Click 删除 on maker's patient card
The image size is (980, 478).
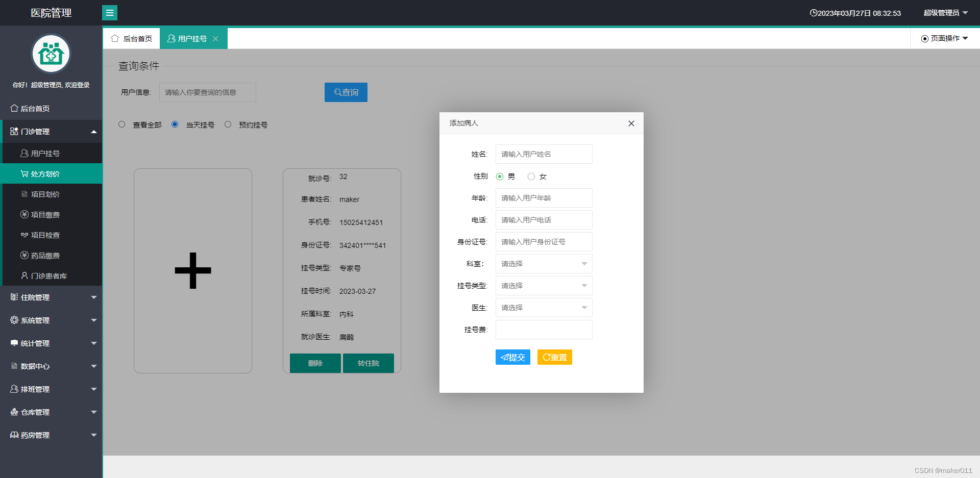(315, 363)
